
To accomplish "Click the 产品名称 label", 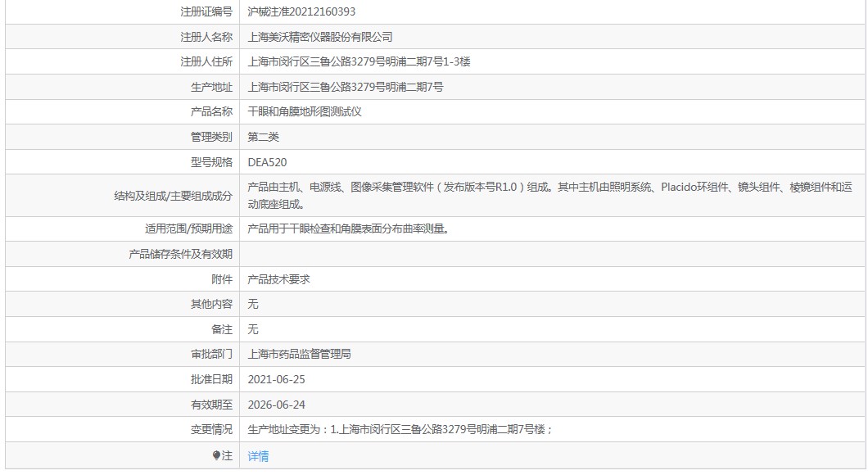I will click(211, 111).
